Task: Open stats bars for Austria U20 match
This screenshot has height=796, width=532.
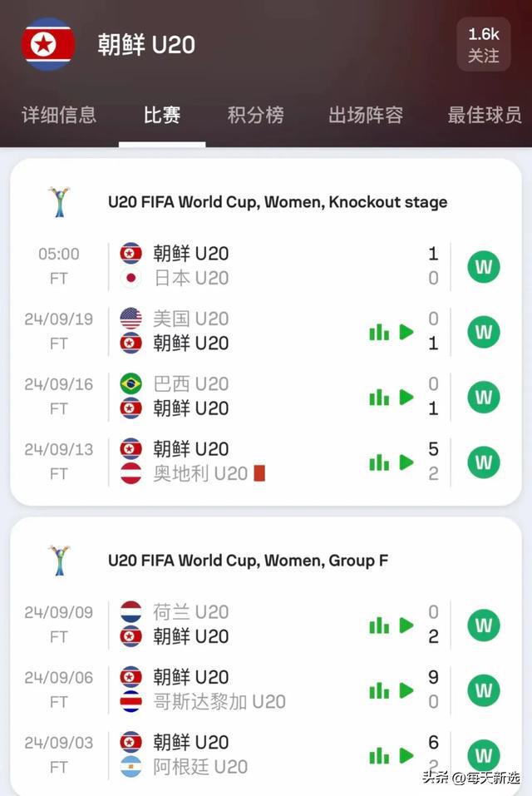Action: [379, 462]
